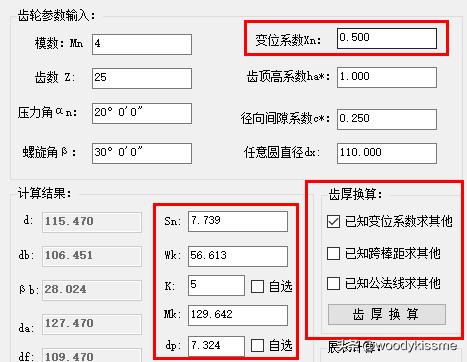The width and height of the screenshot is (467, 362).
Task: Edit the 螺旋角 β angle field
Action: click(x=142, y=153)
